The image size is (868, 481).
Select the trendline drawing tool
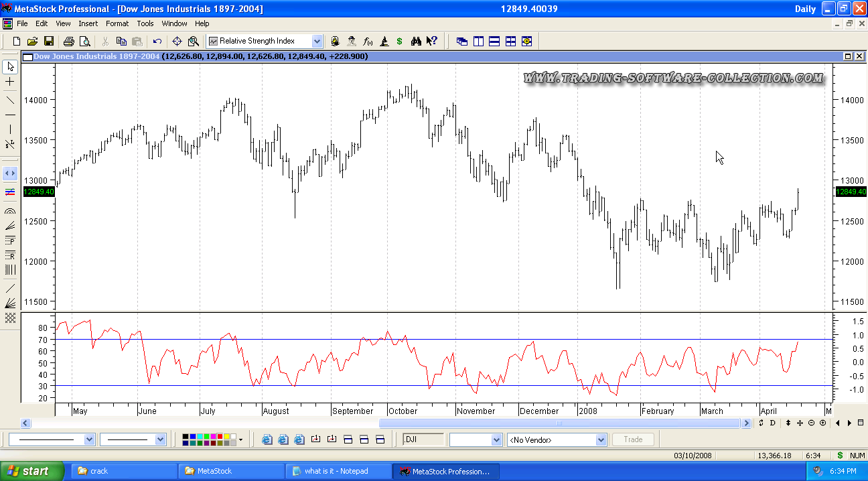[10, 100]
